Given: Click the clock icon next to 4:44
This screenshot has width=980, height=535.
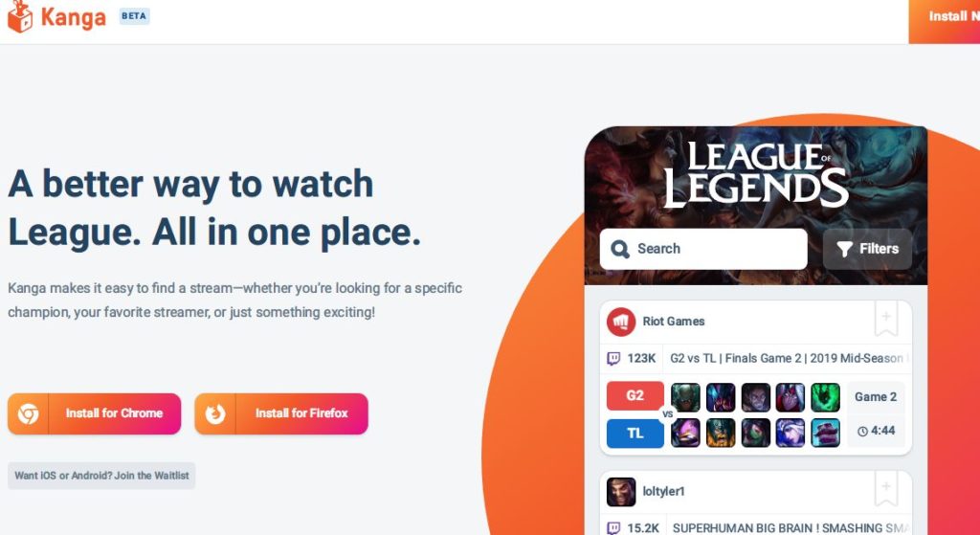Looking at the screenshot, I should 862,432.
